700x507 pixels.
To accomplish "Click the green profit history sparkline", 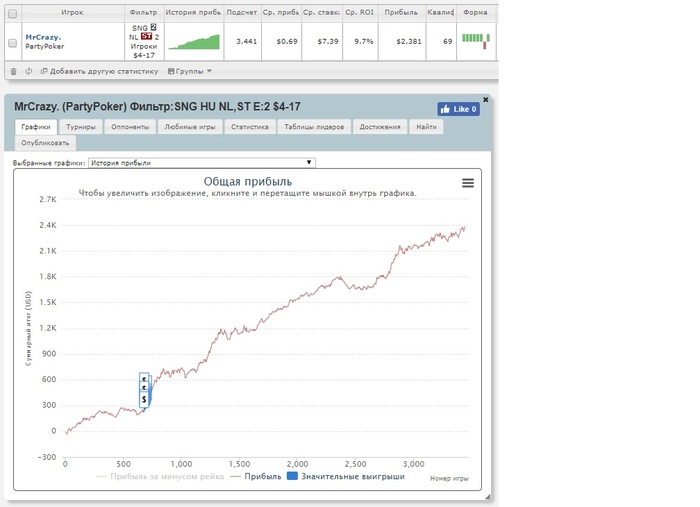I will pos(194,42).
